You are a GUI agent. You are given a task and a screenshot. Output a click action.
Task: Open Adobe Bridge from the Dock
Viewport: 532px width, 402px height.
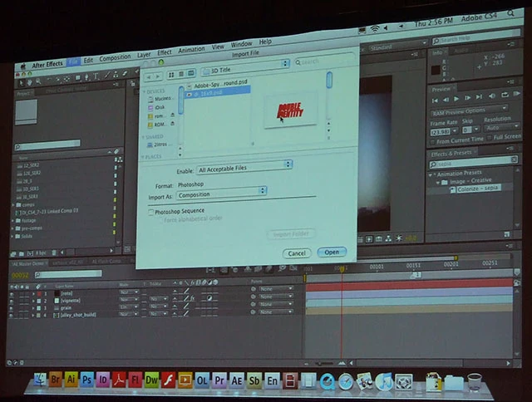point(56,380)
